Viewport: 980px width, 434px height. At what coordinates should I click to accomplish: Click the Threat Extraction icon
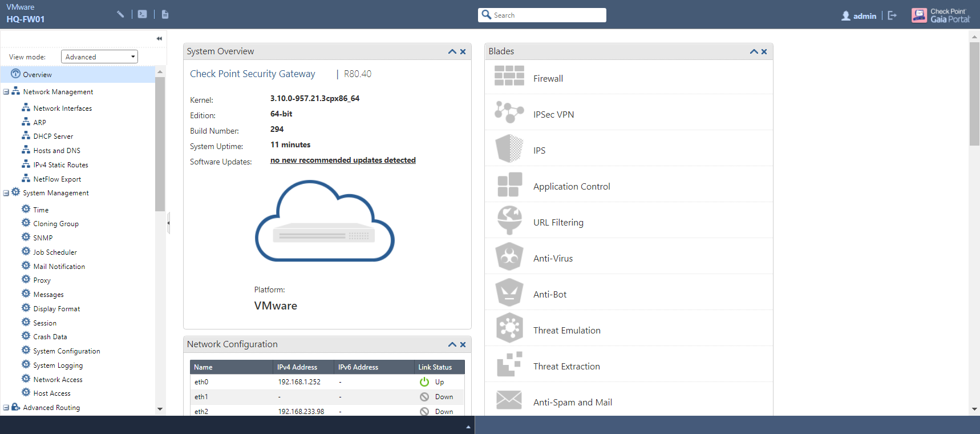click(509, 364)
